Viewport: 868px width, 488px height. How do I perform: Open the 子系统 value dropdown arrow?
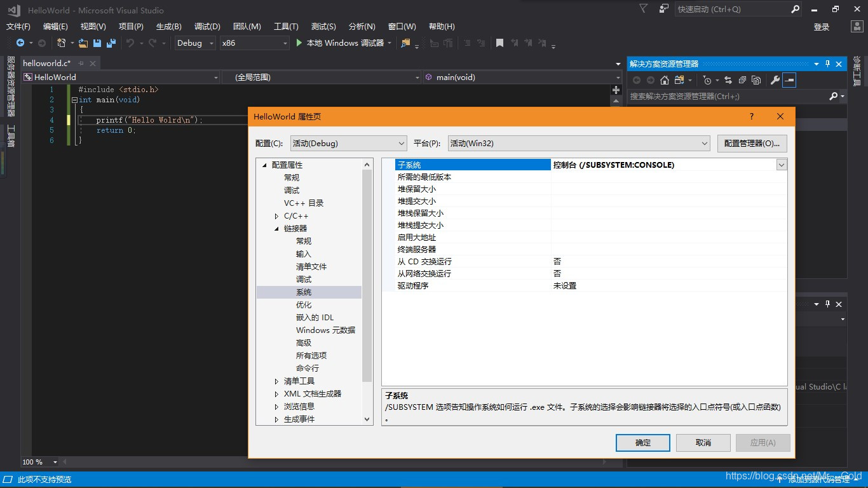(782, 165)
